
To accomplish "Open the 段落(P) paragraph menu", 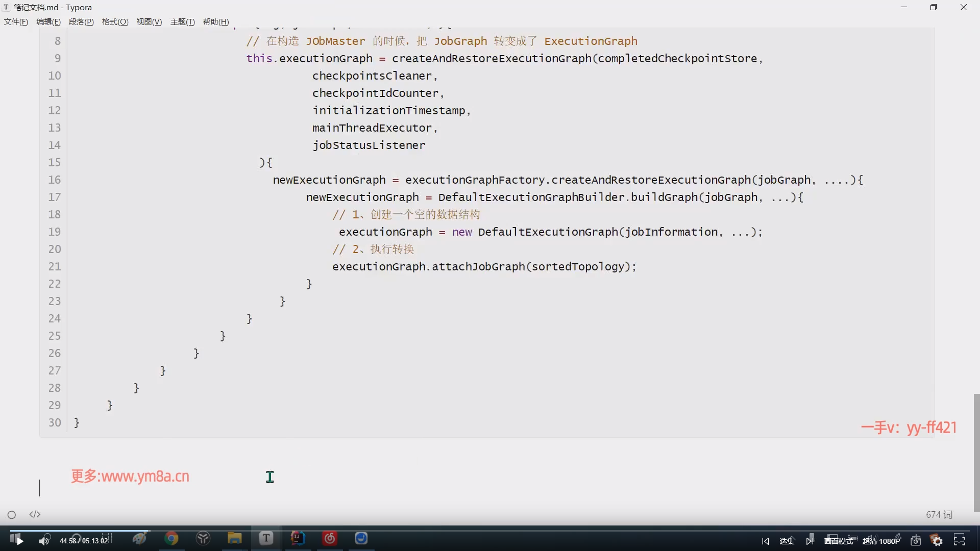I will pos(81,22).
